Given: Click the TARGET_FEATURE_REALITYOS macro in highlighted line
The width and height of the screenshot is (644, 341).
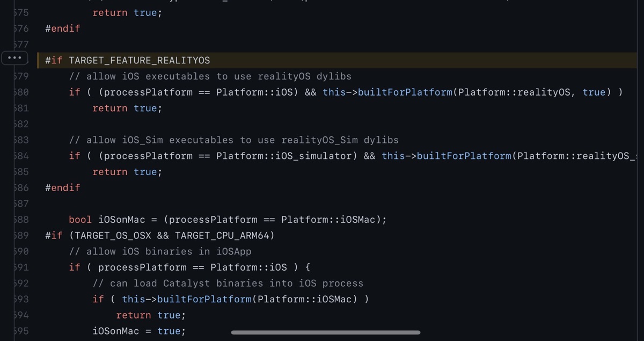Looking at the screenshot, I should [139, 60].
